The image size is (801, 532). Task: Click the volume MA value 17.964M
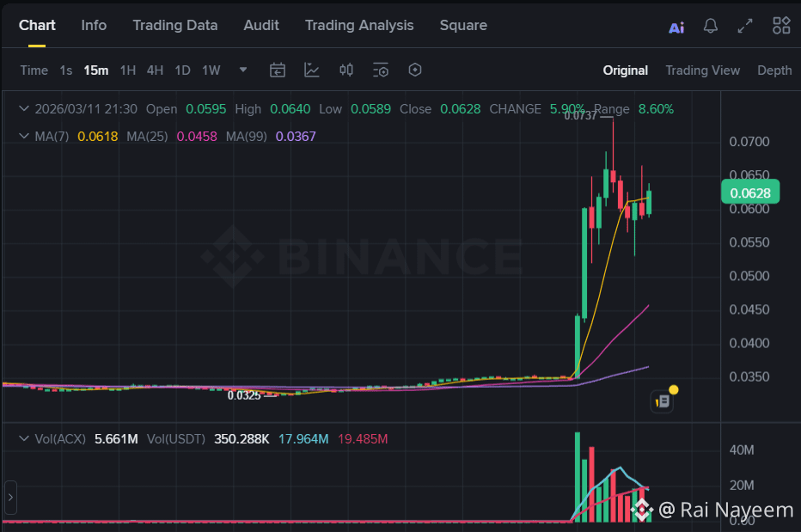coord(303,439)
